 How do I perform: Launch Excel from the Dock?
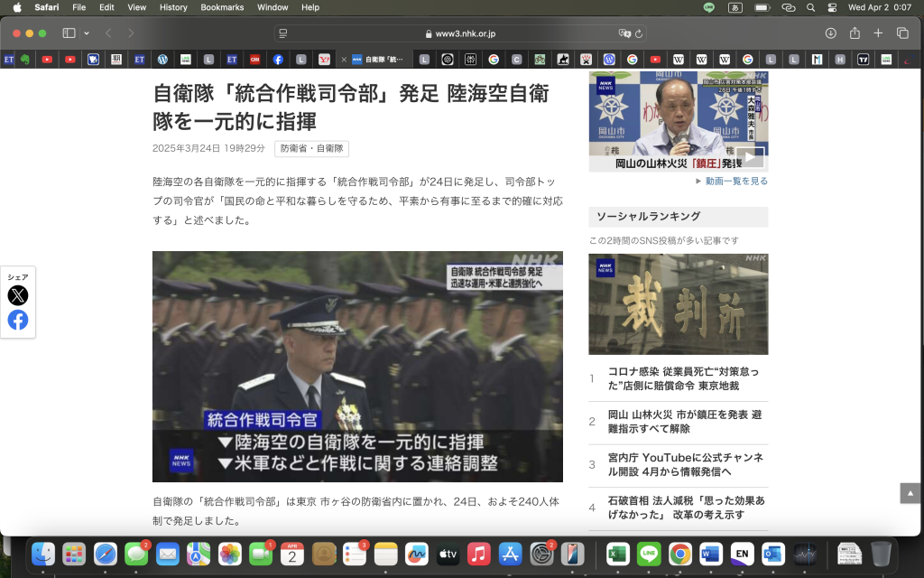(617, 554)
